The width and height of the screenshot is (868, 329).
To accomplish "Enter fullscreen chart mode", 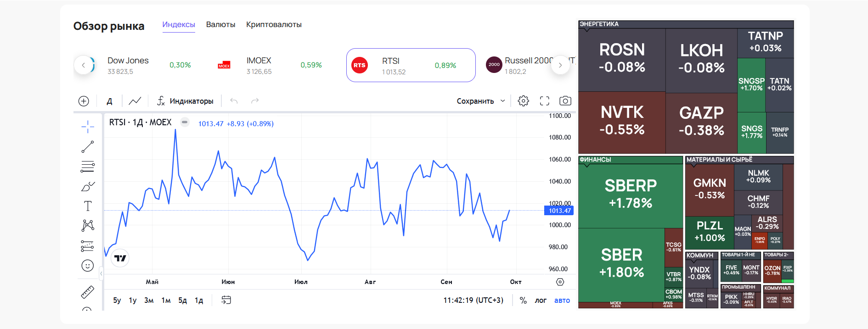I will (544, 101).
